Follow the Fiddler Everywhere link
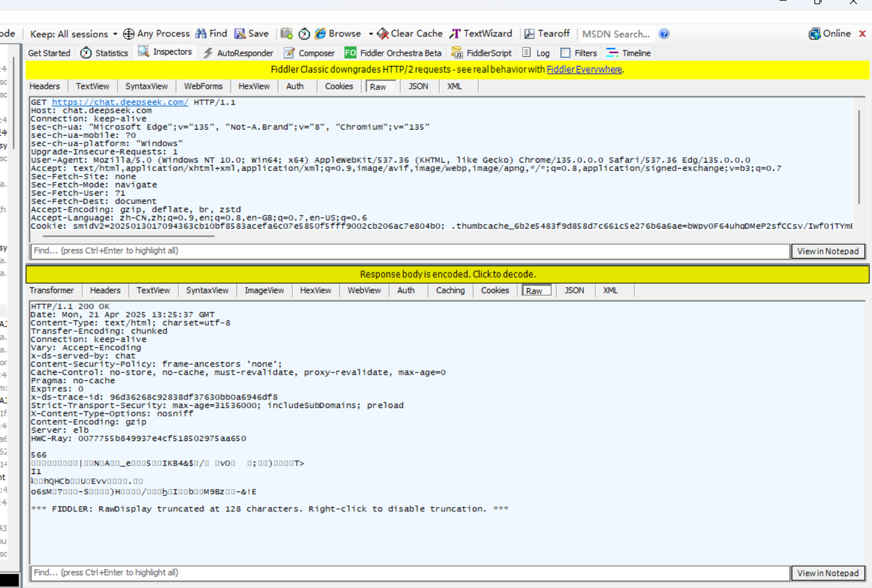 coord(584,70)
